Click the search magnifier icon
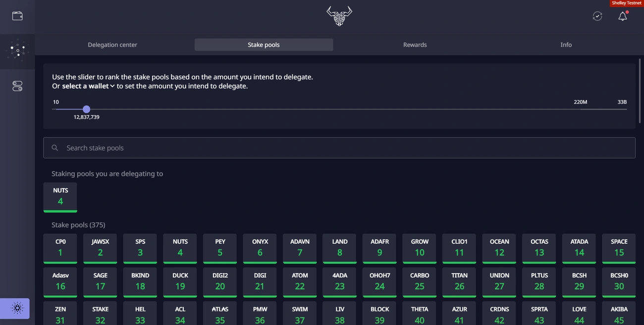 [55, 148]
